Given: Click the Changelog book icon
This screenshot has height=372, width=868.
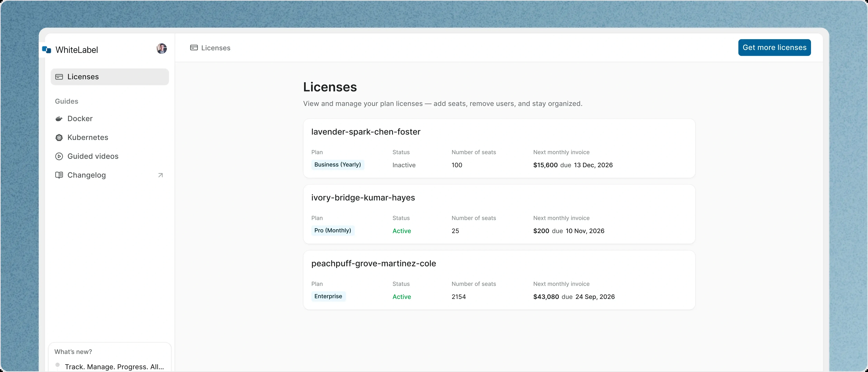Looking at the screenshot, I should (59, 175).
